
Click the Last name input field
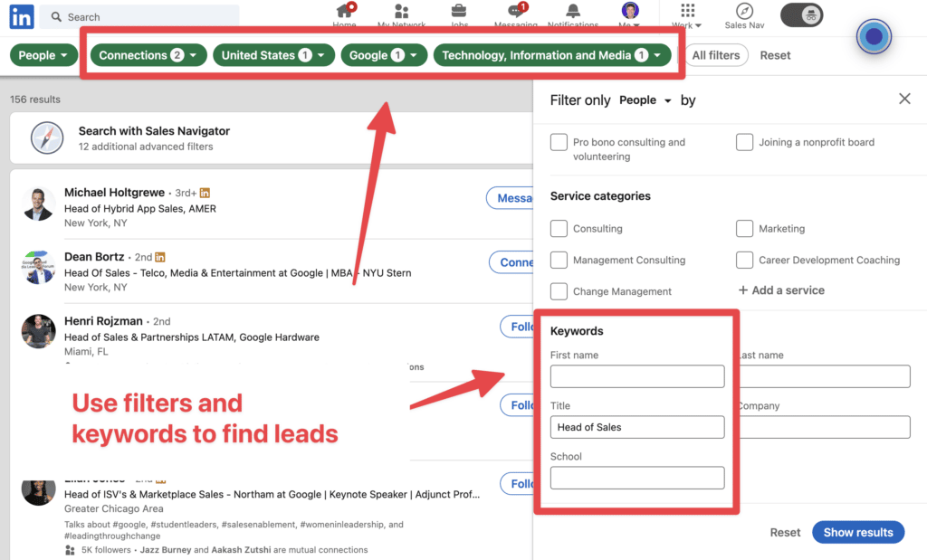tap(825, 376)
